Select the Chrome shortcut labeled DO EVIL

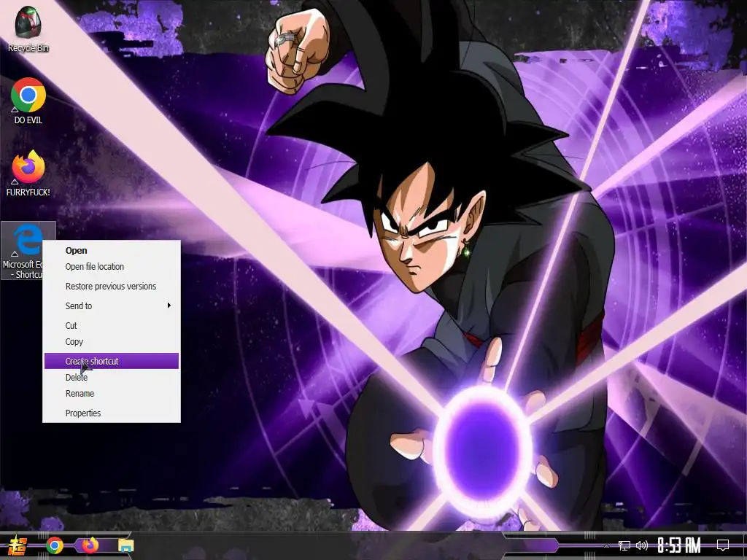pyautogui.click(x=28, y=101)
